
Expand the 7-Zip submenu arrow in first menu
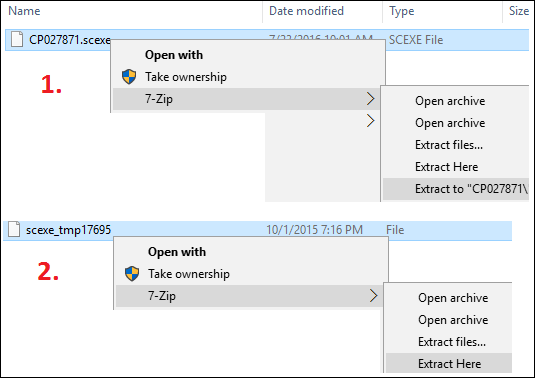coord(371,99)
